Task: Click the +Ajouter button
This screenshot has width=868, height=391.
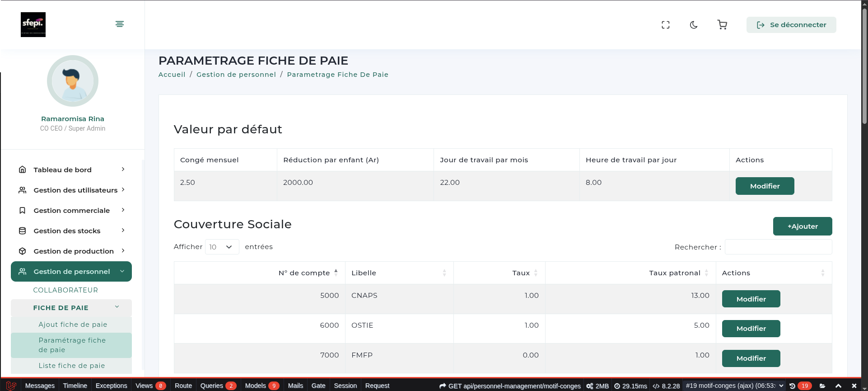Action: pos(802,226)
